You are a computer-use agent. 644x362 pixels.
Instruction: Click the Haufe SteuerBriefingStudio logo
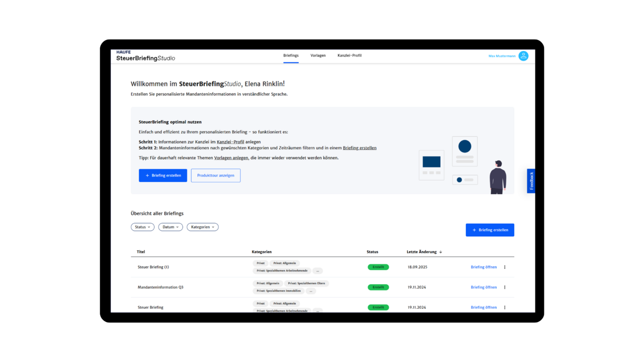pos(145,55)
